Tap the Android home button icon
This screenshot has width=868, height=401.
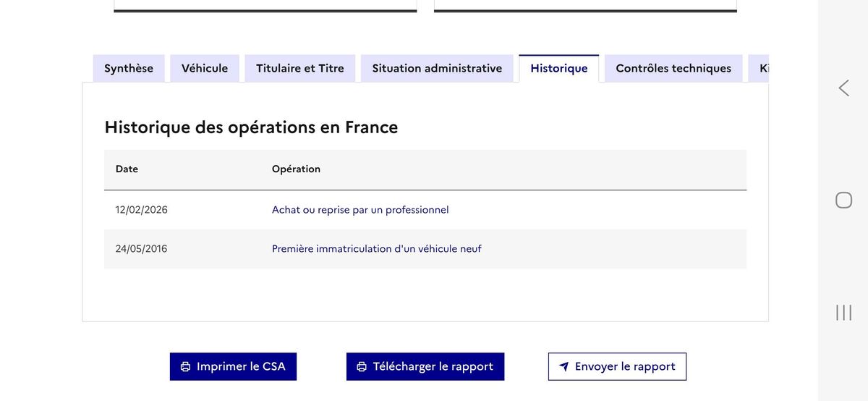tap(843, 200)
